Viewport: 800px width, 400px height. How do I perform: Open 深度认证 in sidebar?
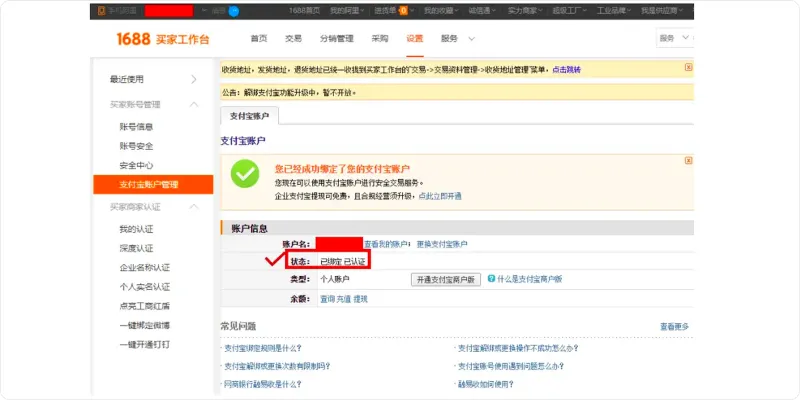[136, 248]
